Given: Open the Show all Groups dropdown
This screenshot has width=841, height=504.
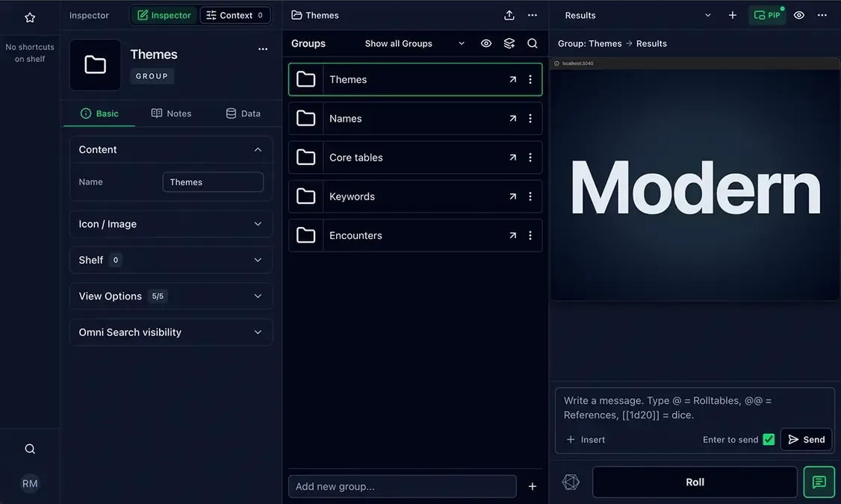Looking at the screenshot, I should pyautogui.click(x=415, y=43).
